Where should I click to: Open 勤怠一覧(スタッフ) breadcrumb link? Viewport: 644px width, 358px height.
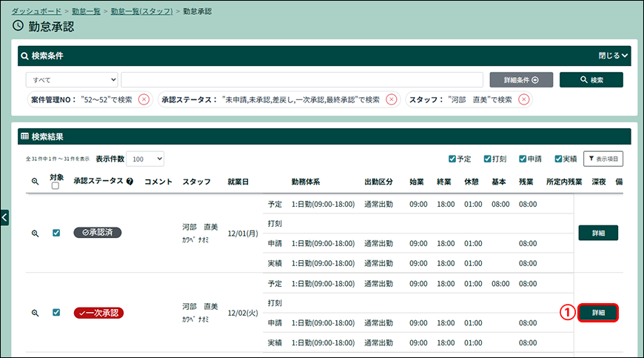tap(141, 12)
